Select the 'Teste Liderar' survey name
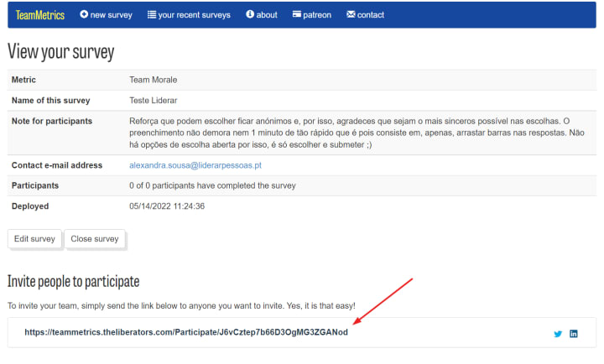604x364 pixels. (154, 101)
